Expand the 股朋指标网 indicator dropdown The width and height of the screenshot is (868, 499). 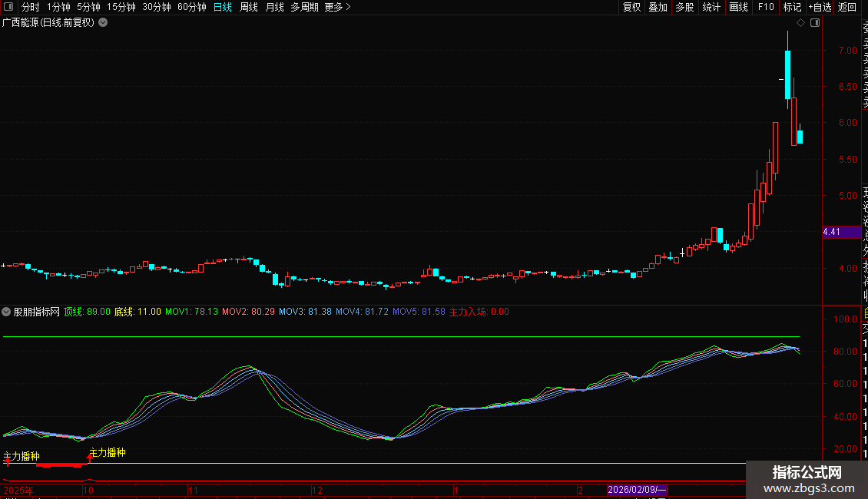tap(6, 312)
